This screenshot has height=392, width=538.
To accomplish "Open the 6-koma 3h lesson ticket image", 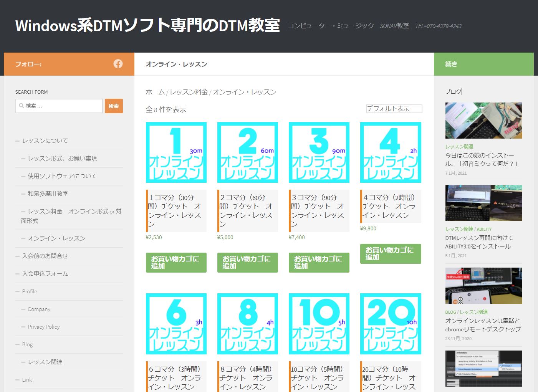I will point(176,324).
